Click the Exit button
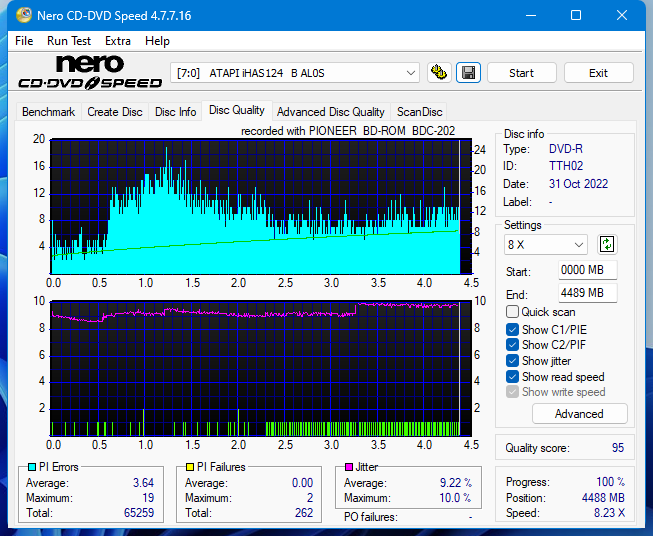Image resolution: width=653 pixels, height=536 pixels. tap(598, 73)
